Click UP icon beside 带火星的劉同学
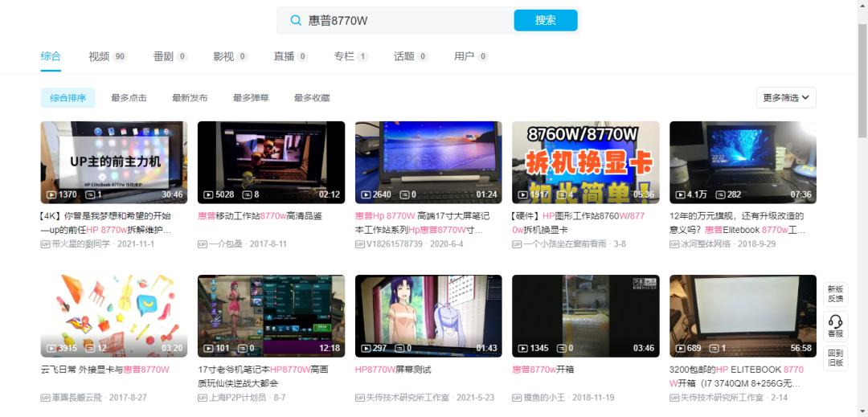The height and width of the screenshot is (417, 868). click(45, 244)
